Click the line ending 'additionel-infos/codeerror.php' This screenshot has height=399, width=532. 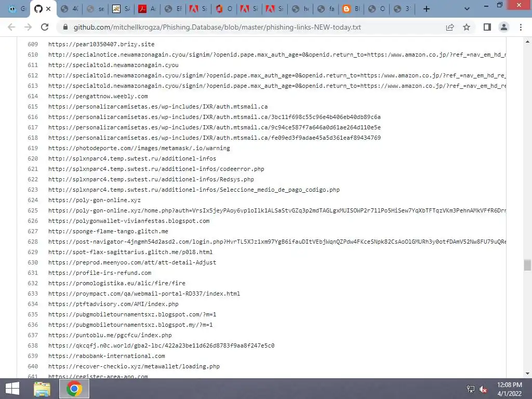click(156, 169)
